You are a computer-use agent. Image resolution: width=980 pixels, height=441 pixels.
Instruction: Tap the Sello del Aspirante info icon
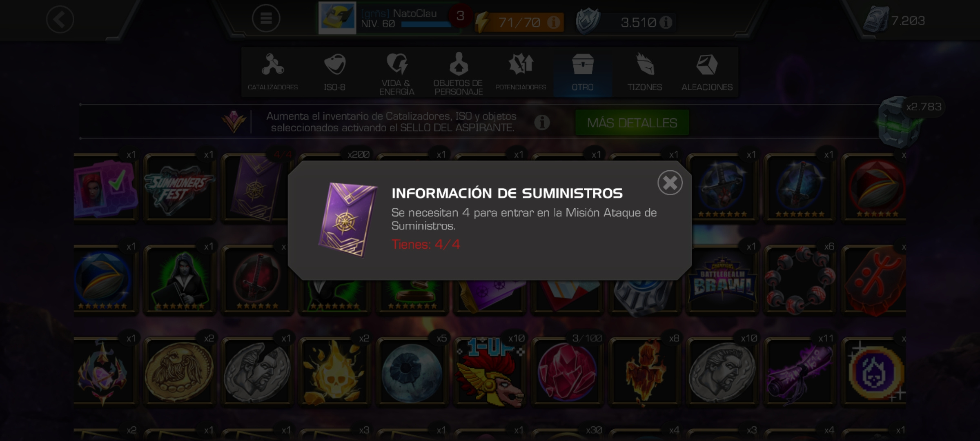(542, 122)
